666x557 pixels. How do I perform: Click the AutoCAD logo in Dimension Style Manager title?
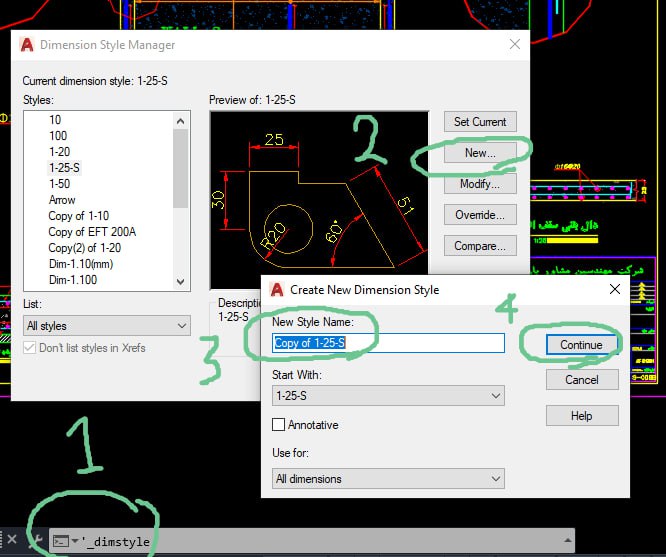[27, 45]
